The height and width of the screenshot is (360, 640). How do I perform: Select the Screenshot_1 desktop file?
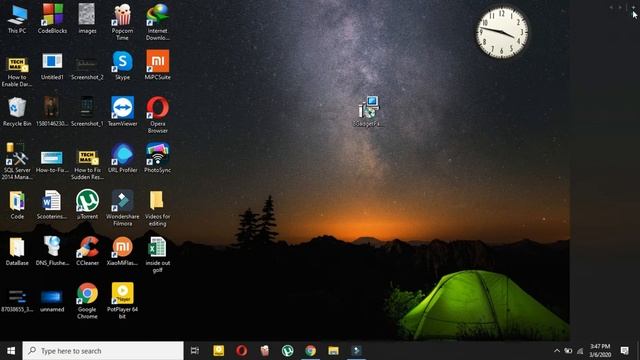coord(87,112)
